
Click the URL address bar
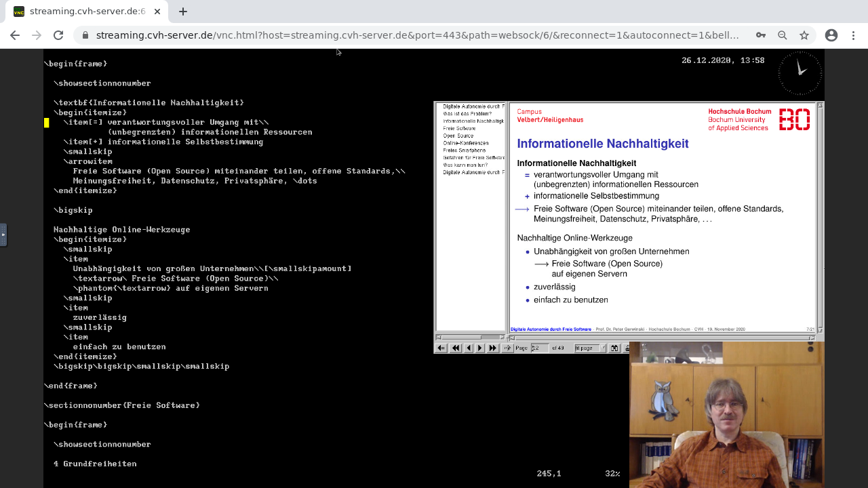click(x=417, y=35)
